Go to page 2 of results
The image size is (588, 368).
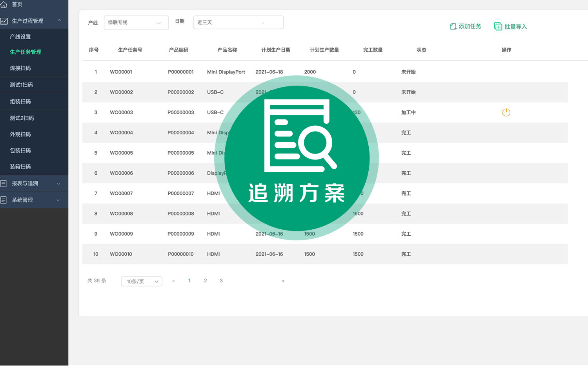pos(205,280)
